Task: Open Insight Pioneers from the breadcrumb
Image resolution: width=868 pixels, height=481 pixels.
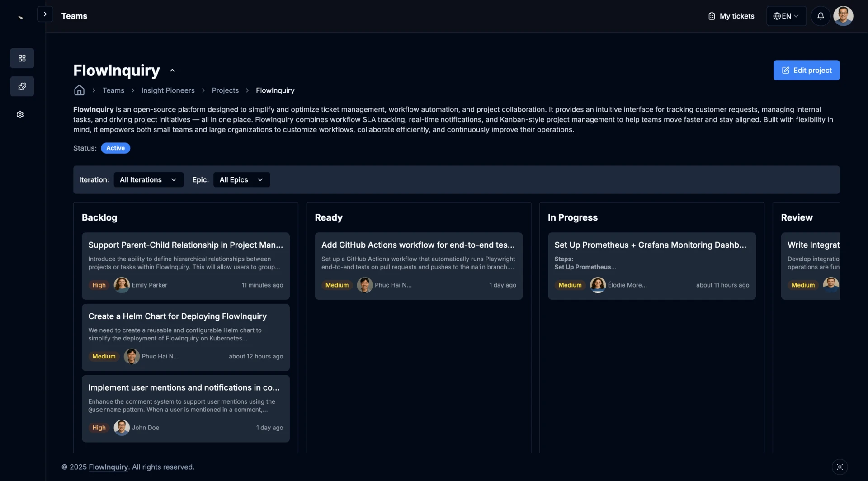Action: click(x=168, y=90)
